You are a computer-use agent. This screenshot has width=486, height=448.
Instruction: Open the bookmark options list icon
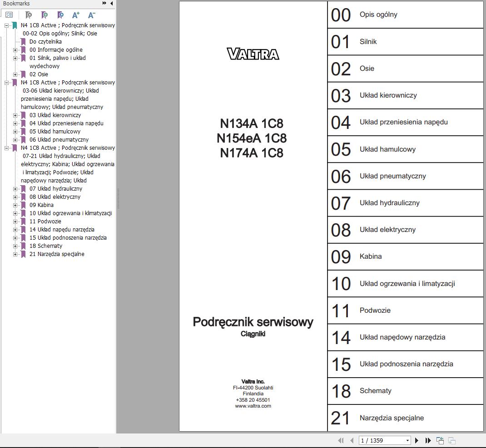[x=9, y=15]
